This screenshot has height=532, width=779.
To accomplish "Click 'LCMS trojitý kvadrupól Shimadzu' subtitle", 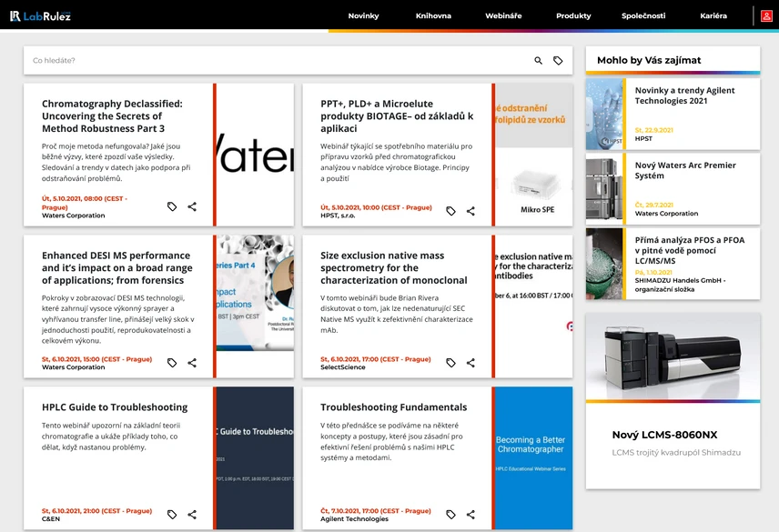I will pos(676,453).
